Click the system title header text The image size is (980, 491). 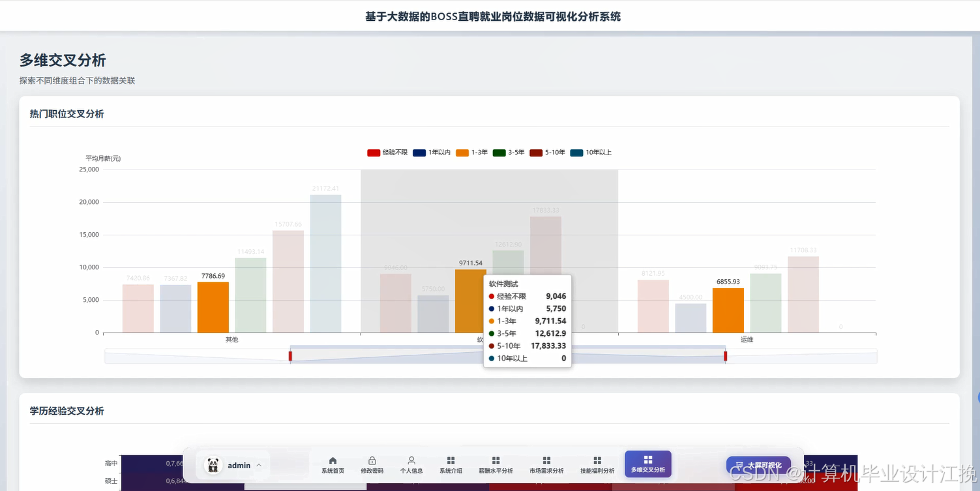click(493, 17)
